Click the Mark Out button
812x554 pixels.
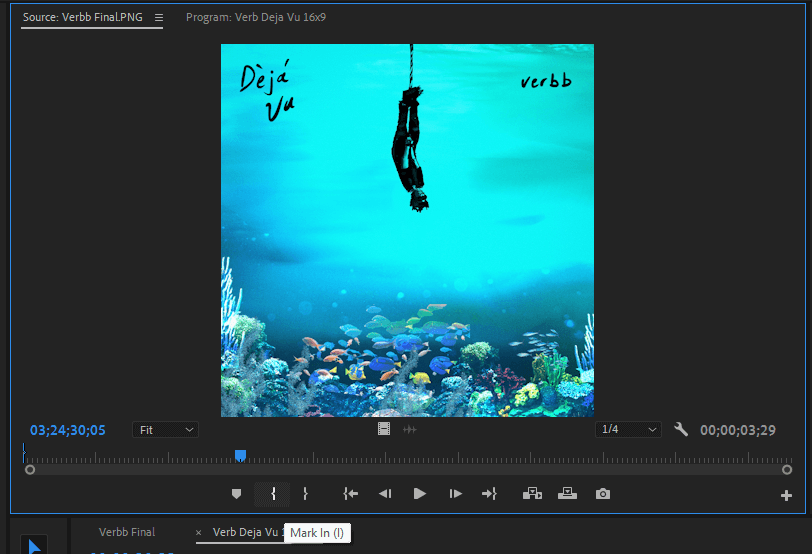coord(306,494)
